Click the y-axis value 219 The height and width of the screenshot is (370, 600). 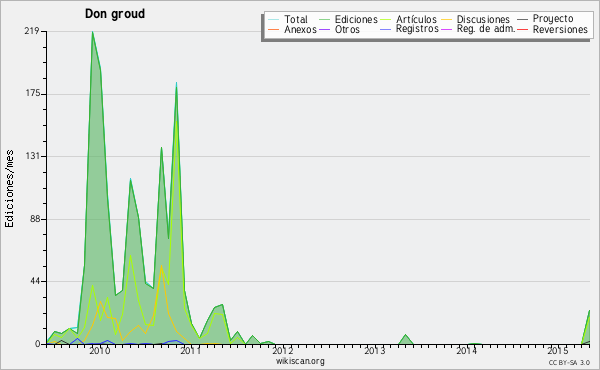coord(32,31)
